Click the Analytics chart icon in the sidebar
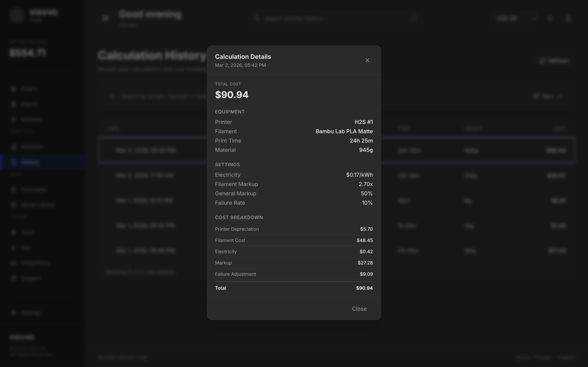The width and height of the screenshot is (588, 367). (x=14, y=147)
